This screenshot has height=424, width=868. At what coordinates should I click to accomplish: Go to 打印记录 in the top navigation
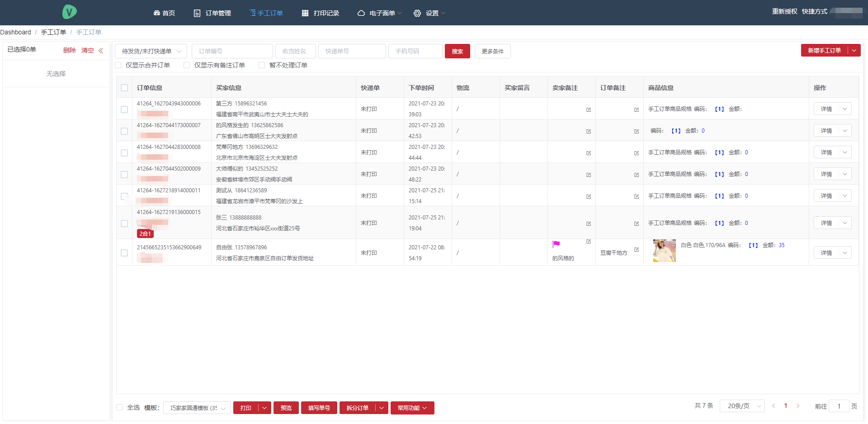[x=321, y=13]
